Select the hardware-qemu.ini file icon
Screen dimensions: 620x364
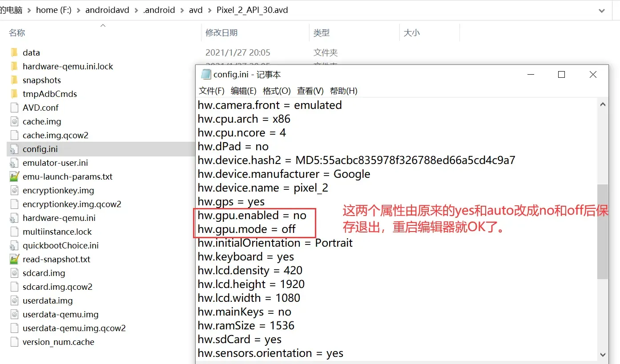tap(15, 218)
